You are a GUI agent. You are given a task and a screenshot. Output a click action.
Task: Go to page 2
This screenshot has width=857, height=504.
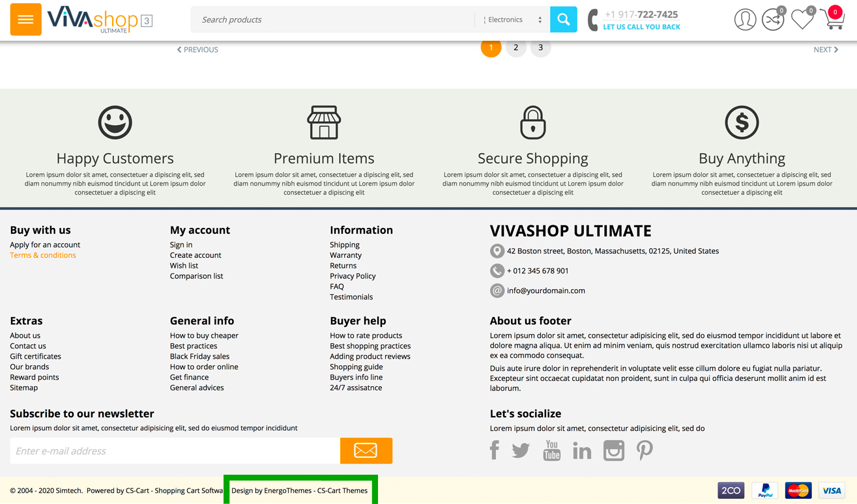pyautogui.click(x=516, y=48)
